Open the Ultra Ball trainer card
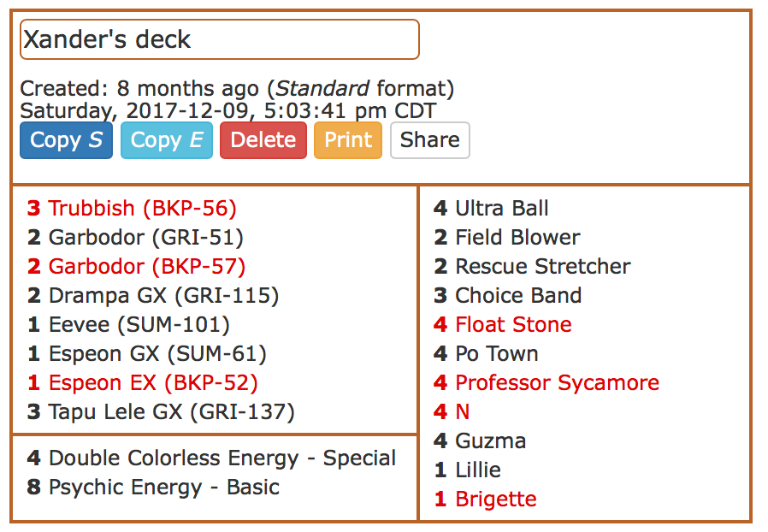Viewport: 768px width, 532px height. click(x=491, y=208)
